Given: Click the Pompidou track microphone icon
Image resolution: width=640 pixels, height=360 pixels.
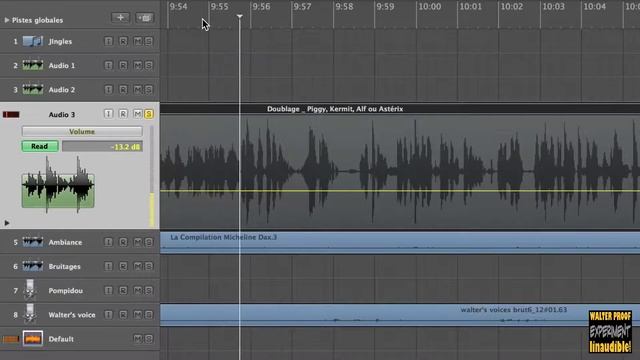Looking at the screenshot, I should [30, 290].
